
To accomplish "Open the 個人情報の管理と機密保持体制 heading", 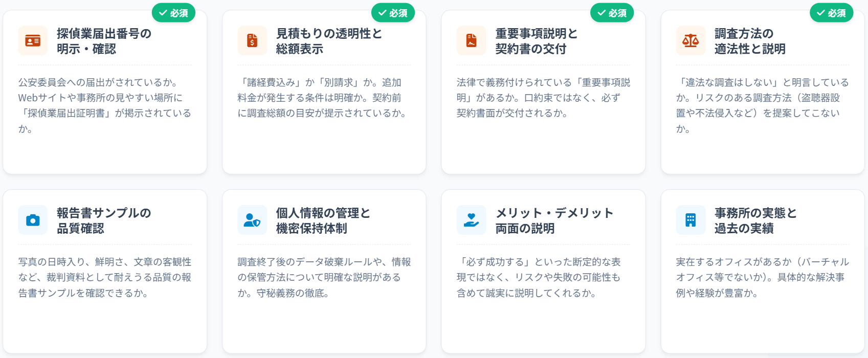I will pyautogui.click(x=323, y=220).
